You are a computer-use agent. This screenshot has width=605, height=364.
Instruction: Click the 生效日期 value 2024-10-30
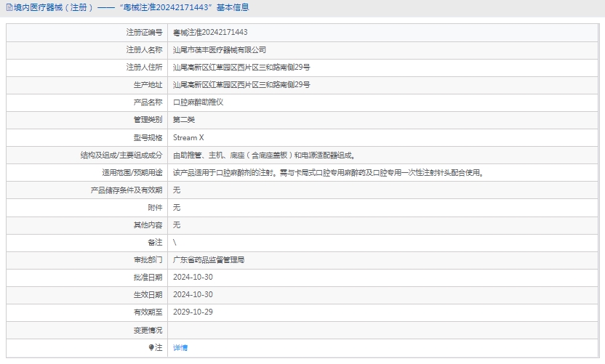point(193,294)
